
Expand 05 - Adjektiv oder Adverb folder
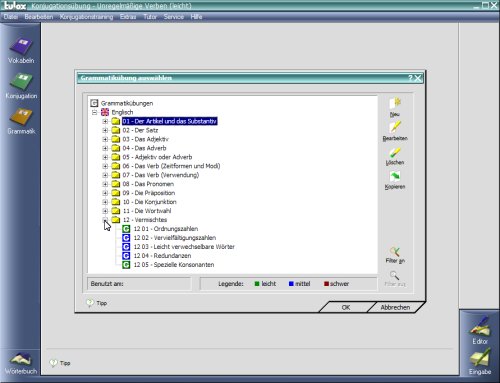105,157
